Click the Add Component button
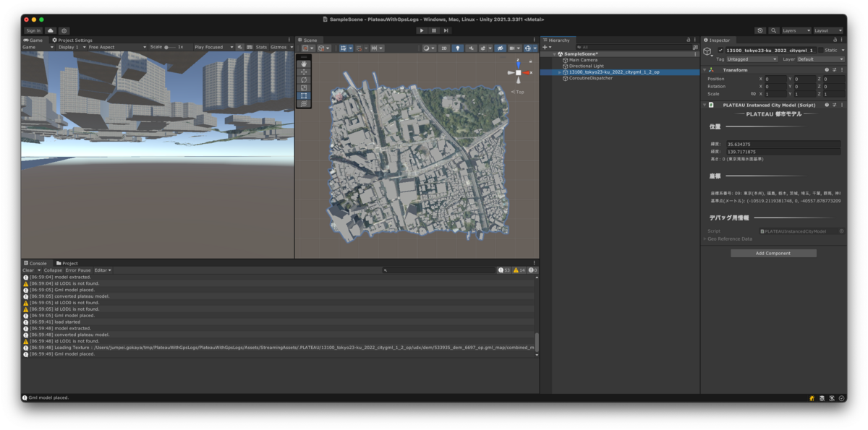This screenshot has height=430, width=868. (773, 254)
